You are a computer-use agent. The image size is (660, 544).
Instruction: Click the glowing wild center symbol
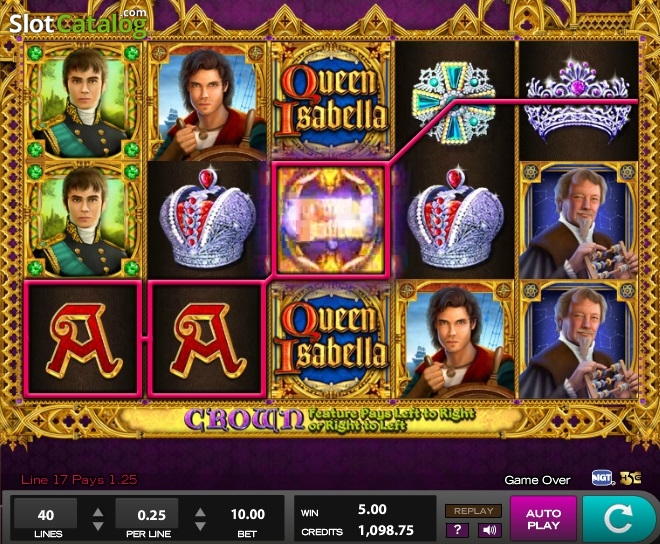[330, 219]
